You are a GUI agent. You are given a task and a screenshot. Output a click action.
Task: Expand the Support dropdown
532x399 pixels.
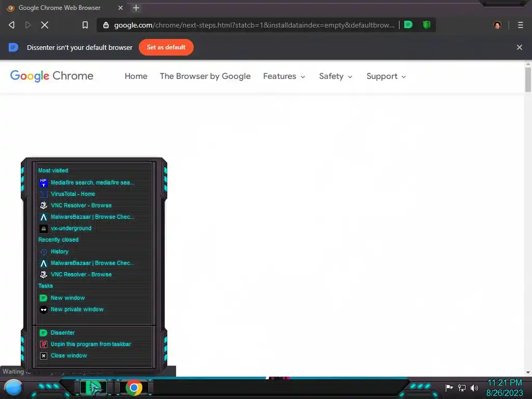tap(386, 76)
